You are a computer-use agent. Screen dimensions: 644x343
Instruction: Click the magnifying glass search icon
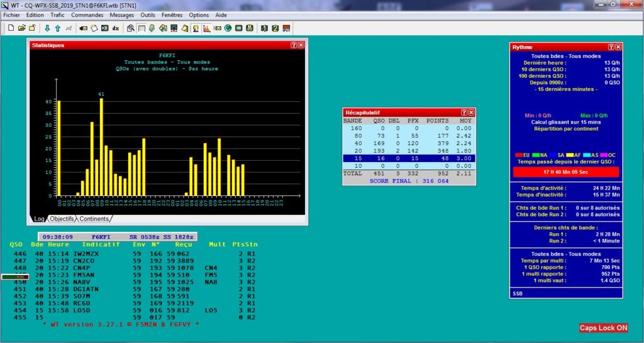point(131,28)
